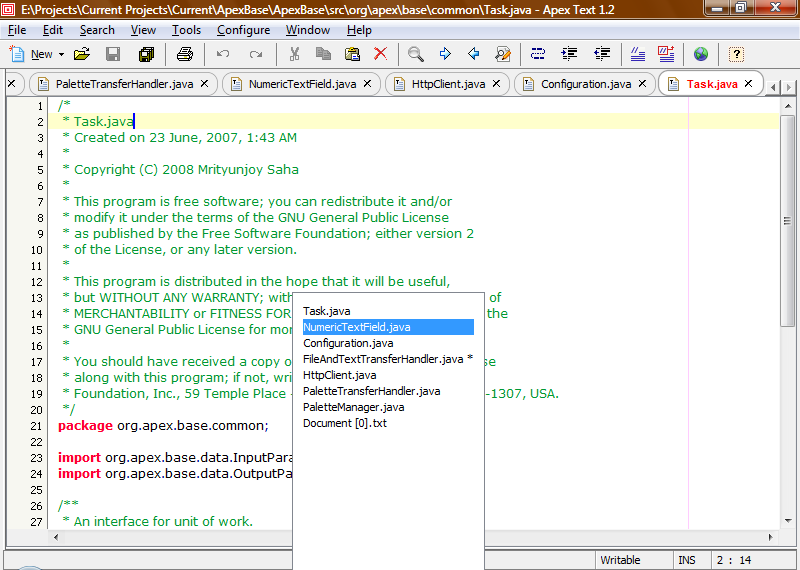Click the Replace icon
The width and height of the screenshot is (800, 570).
point(503,54)
